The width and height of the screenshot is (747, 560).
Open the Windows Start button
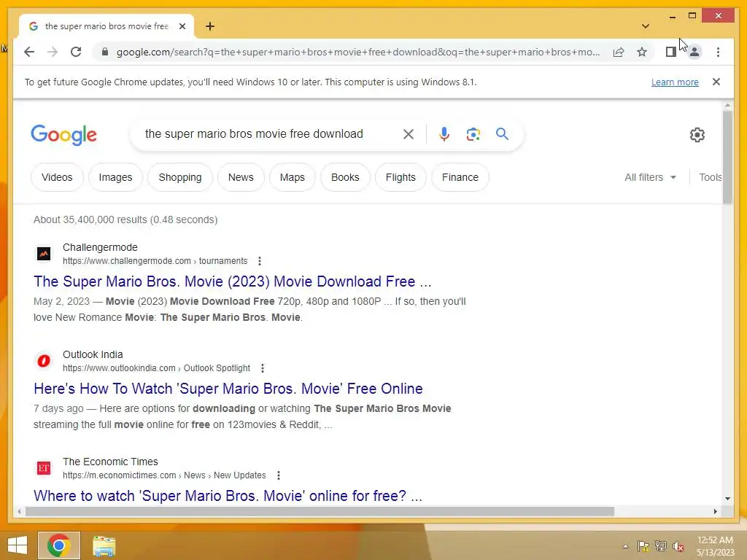pyautogui.click(x=18, y=545)
